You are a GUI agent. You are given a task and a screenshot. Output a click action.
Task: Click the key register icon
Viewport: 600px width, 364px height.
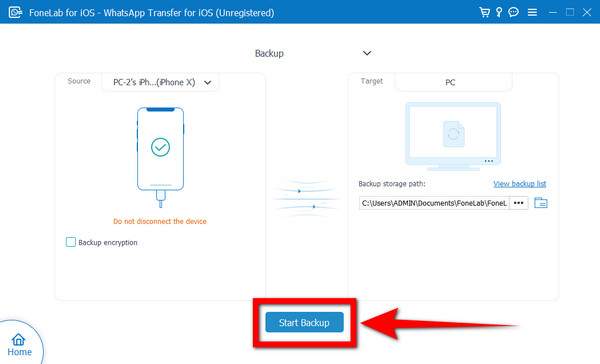pos(499,12)
